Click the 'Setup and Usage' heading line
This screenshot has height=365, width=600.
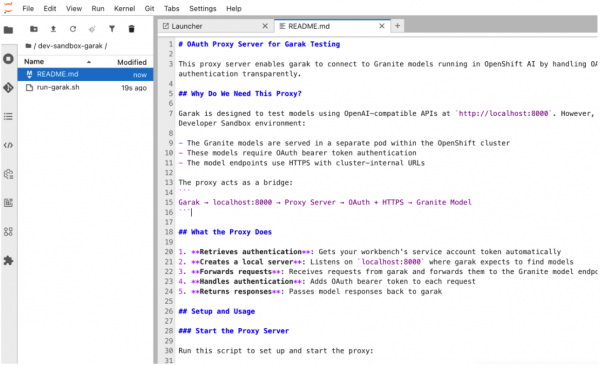click(217, 311)
